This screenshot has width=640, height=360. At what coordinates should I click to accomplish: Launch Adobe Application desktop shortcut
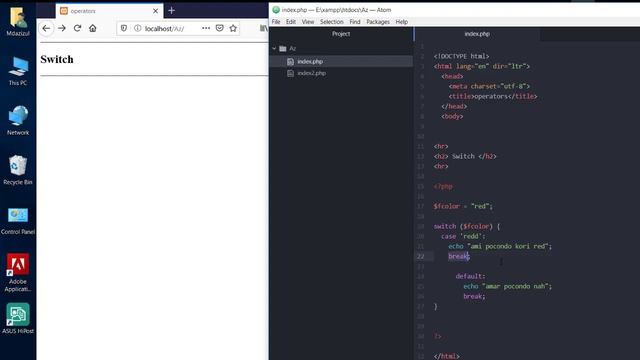18,273
